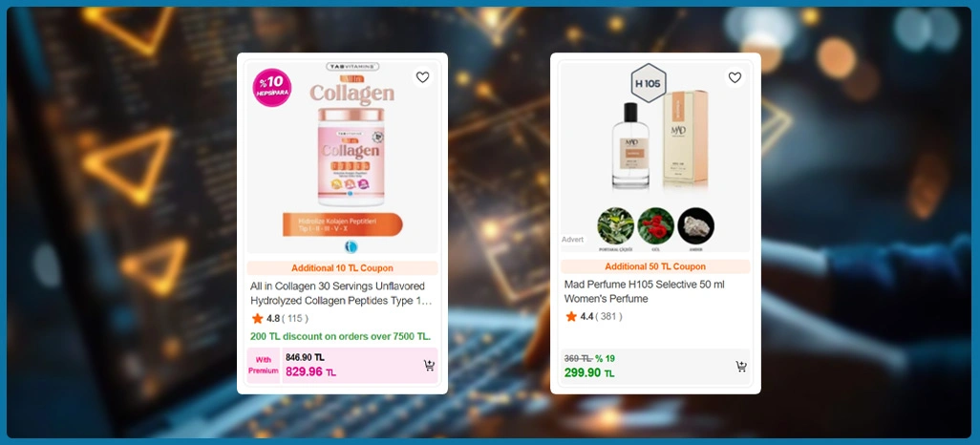Screen dimensions: 980x445
Task: Favorite the Mad Perfume H105 with heart icon
Action: 735,77
